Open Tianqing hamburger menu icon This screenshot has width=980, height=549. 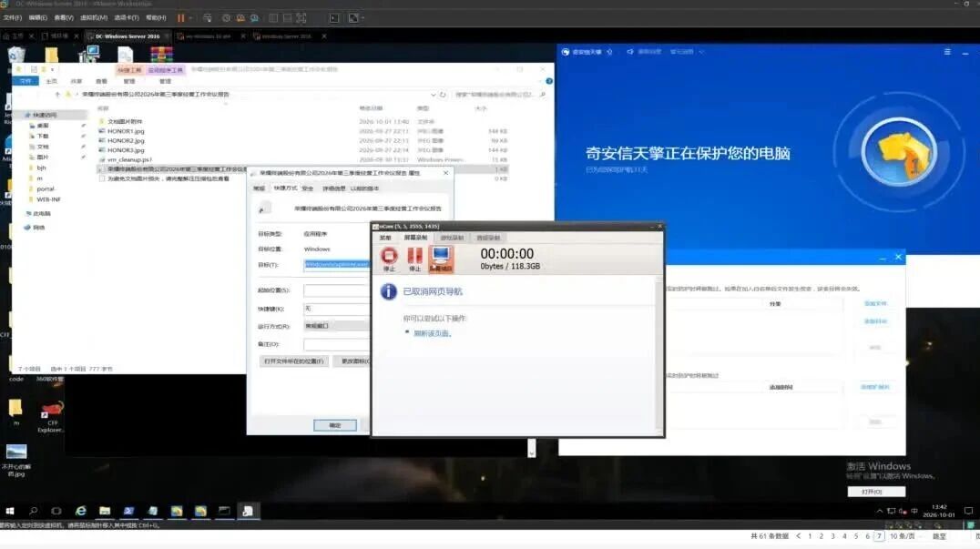(x=947, y=52)
